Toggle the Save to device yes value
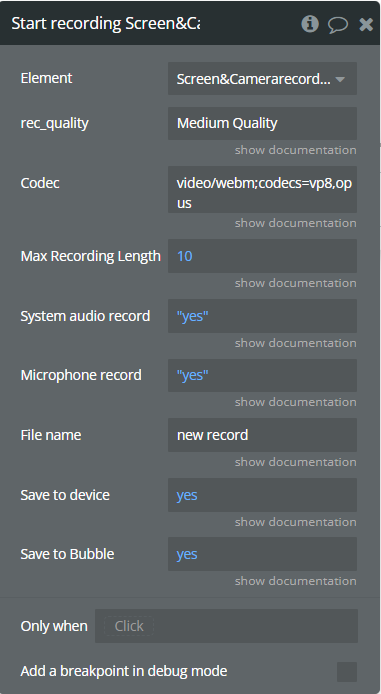The height and width of the screenshot is (694, 381). coord(262,495)
